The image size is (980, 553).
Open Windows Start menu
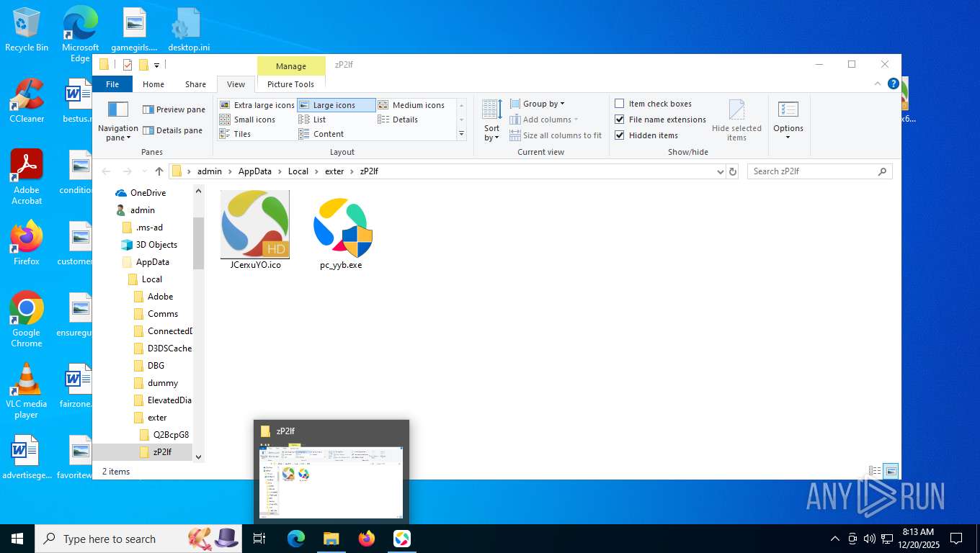click(x=17, y=539)
